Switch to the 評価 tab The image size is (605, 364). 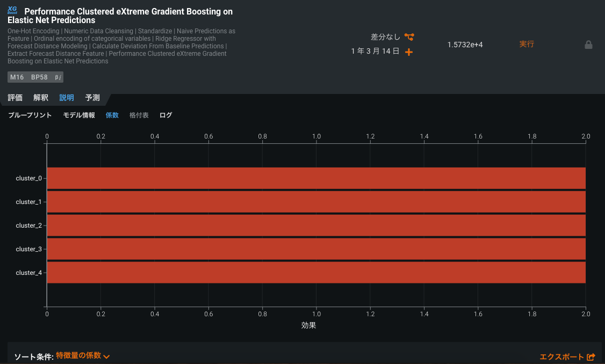point(15,98)
